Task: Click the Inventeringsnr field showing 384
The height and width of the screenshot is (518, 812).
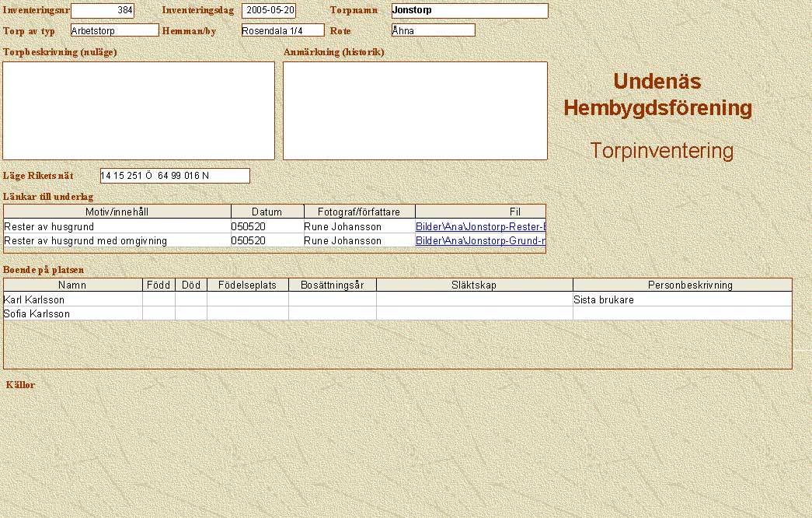Action: 102,11
